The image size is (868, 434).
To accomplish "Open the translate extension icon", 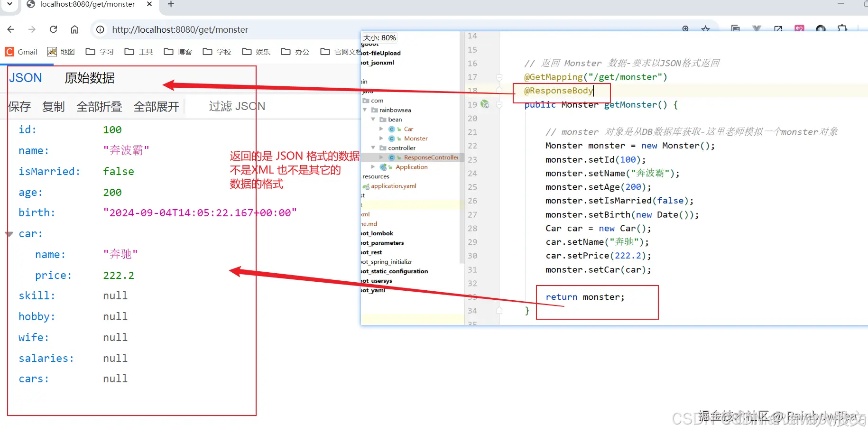I will coord(799,29).
